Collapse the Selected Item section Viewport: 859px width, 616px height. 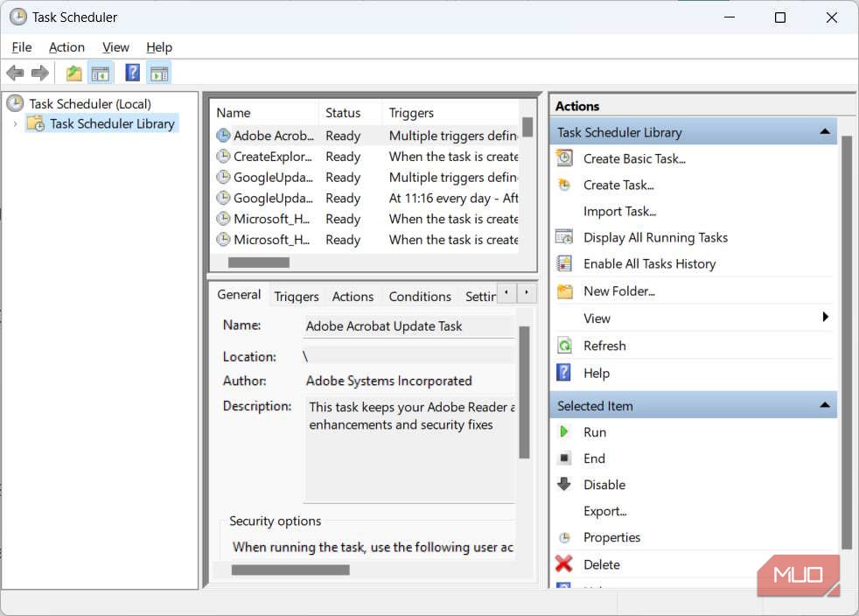point(823,404)
